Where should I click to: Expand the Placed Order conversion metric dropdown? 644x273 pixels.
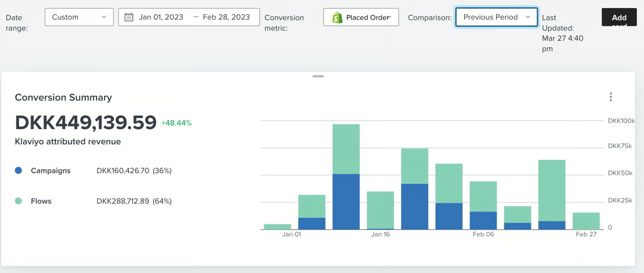[x=367, y=17]
